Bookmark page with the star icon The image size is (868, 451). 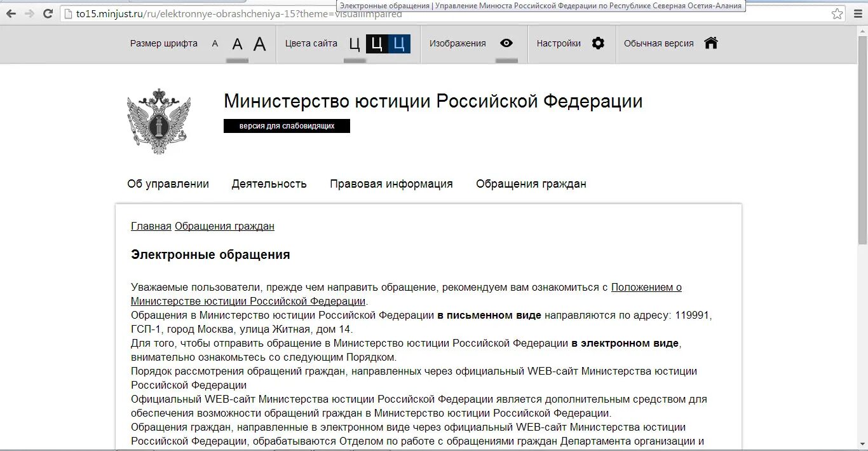(837, 13)
